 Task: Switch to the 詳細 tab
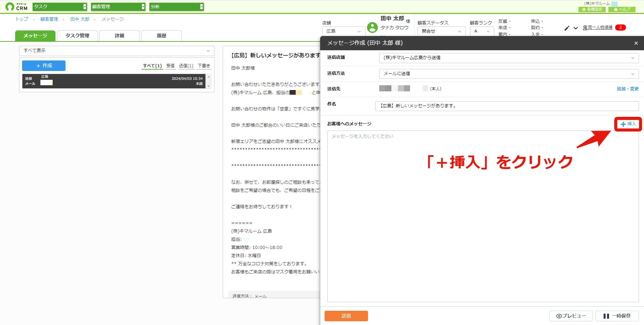pyautogui.click(x=119, y=36)
